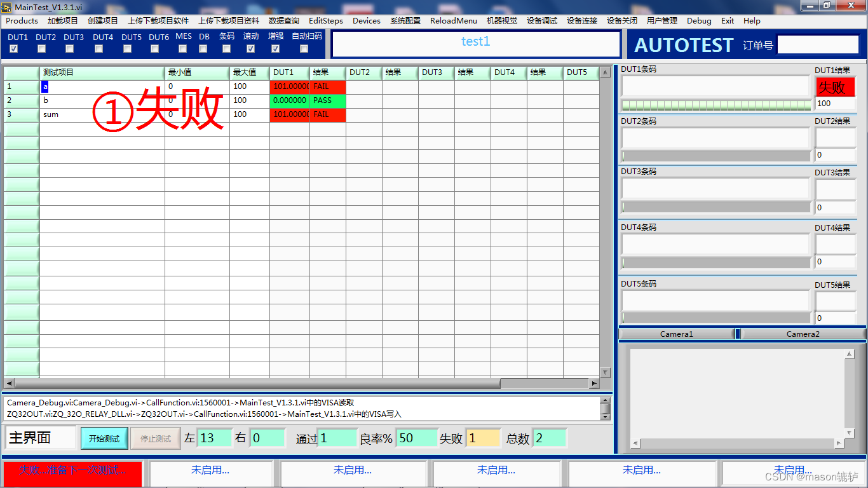
Task: Uncheck the DUT1 checkbox
Action: click(x=14, y=48)
